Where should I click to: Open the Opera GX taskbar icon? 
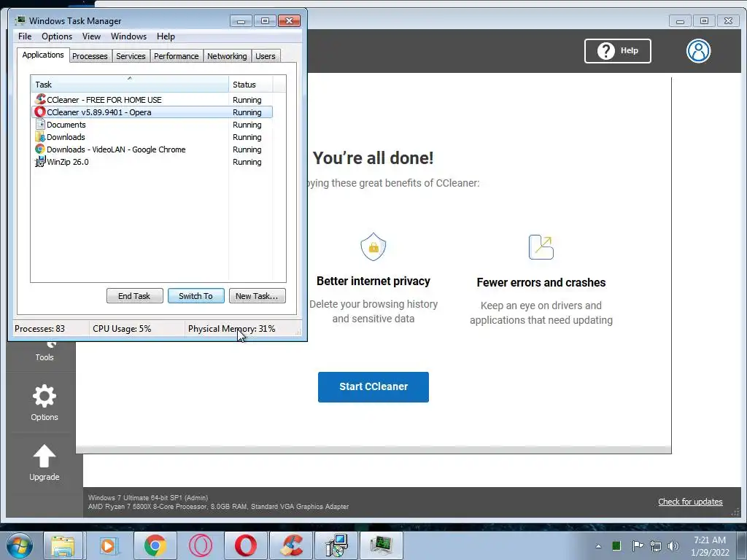pyautogui.click(x=200, y=545)
